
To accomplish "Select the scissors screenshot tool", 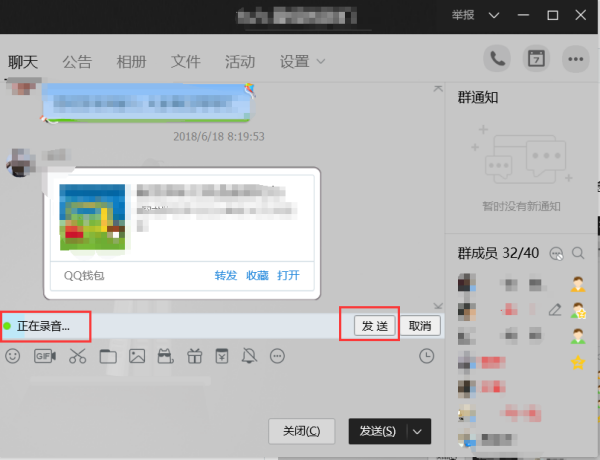I will pyautogui.click(x=78, y=356).
